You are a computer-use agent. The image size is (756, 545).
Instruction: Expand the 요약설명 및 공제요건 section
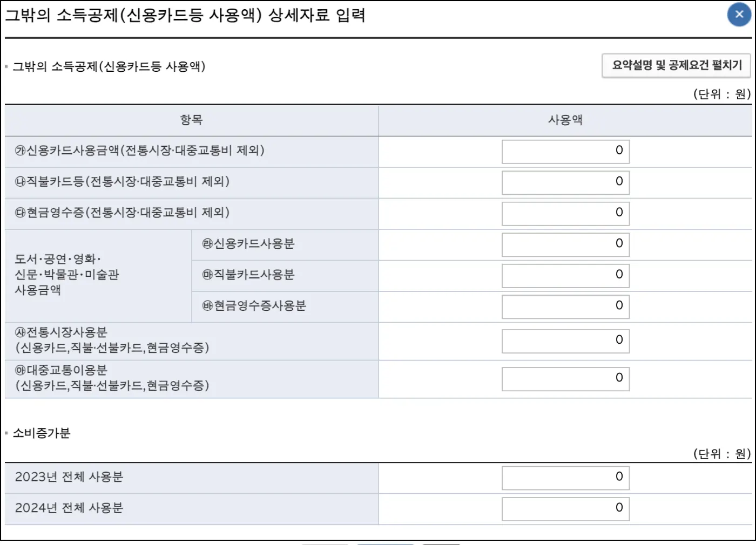point(676,65)
